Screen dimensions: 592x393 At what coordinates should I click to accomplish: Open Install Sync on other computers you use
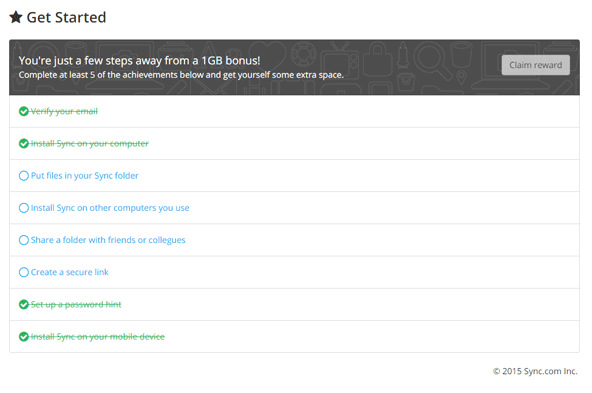(110, 208)
